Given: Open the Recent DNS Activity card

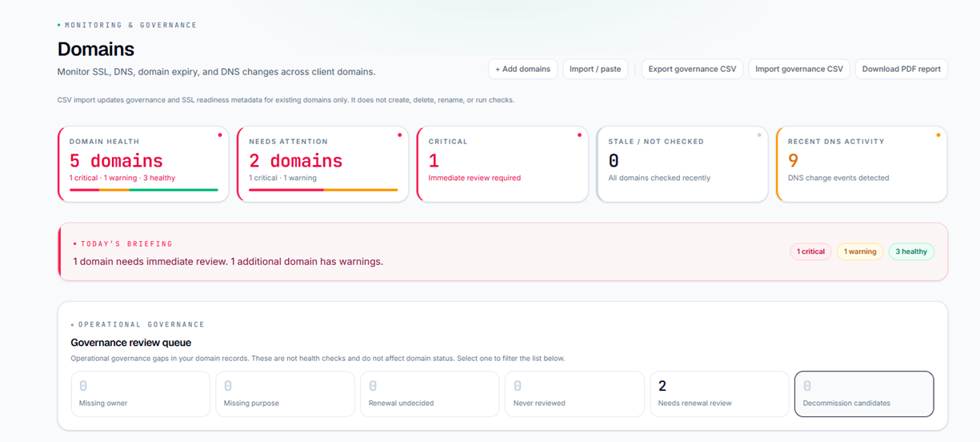Looking at the screenshot, I should click(862, 163).
